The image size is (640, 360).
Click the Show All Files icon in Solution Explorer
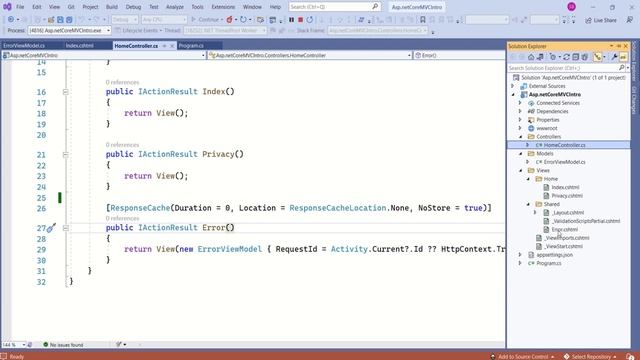tap(584, 57)
